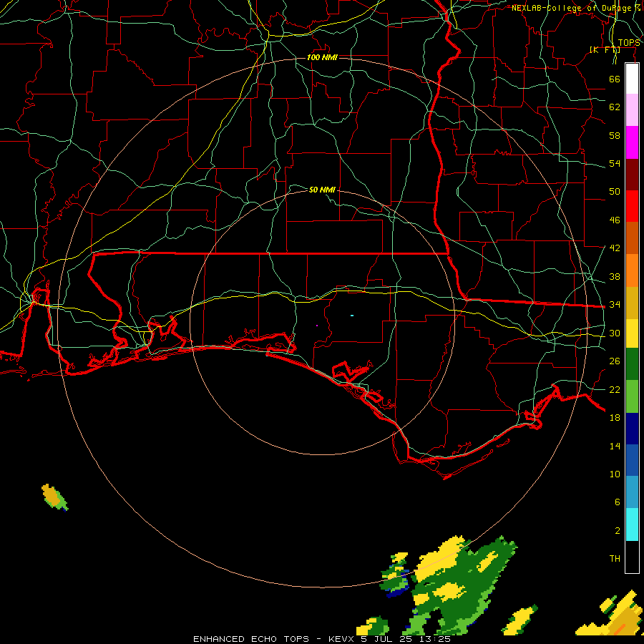Click the legend value 42

click(615, 248)
